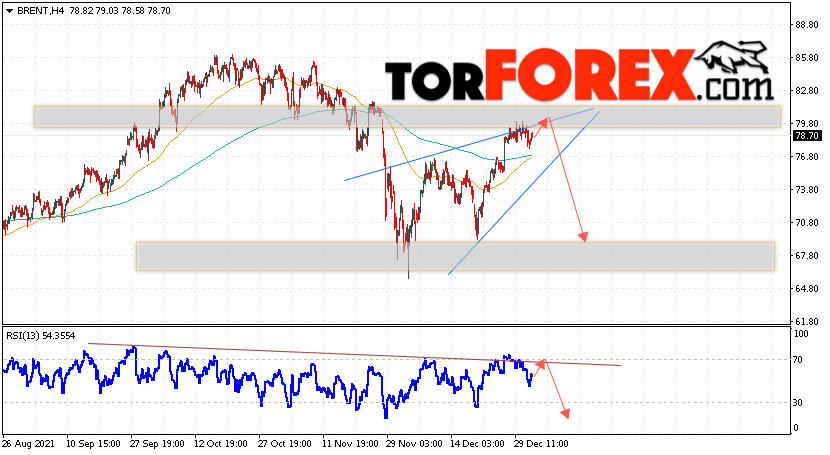
Task: Click the 67.80 price axis label
Action: pos(806,256)
